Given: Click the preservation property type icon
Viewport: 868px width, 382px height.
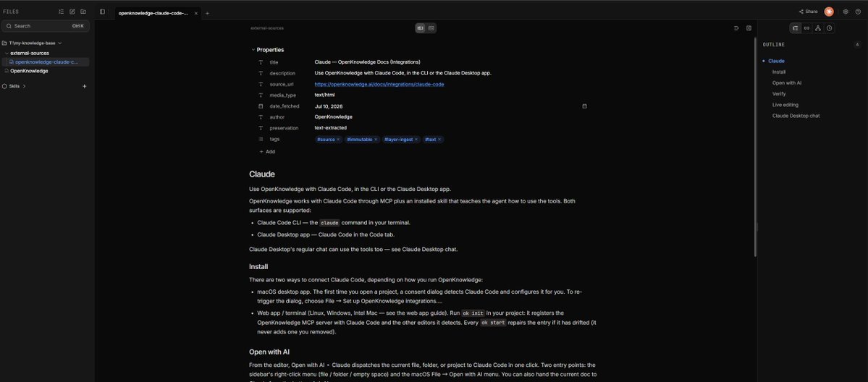Looking at the screenshot, I should tap(261, 128).
